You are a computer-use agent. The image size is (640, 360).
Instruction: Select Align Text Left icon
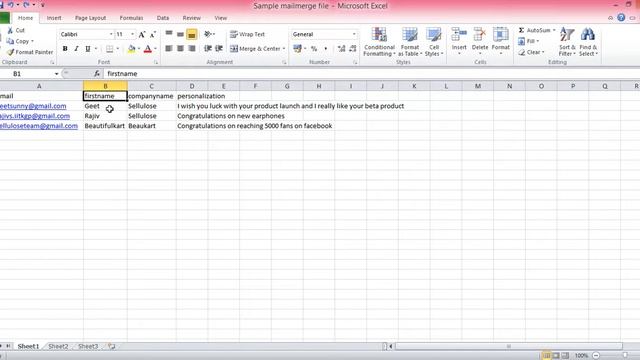coord(169,49)
